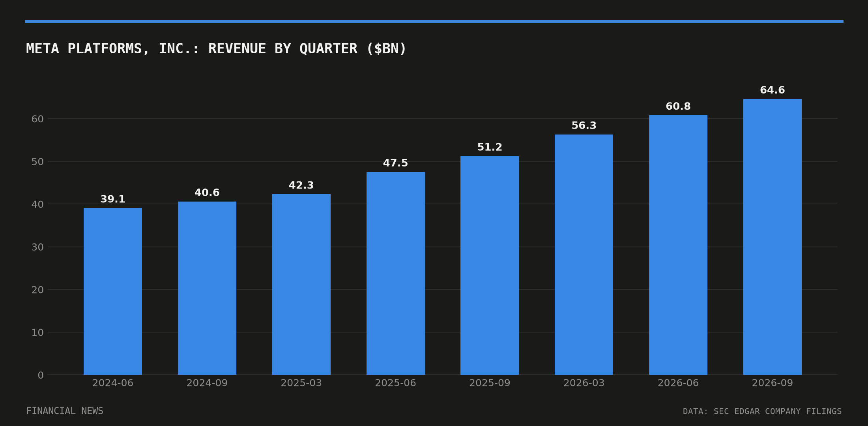The height and width of the screenshot is (426, 868).
Task: Click the 51.2 value label
Action: (490, 148)
